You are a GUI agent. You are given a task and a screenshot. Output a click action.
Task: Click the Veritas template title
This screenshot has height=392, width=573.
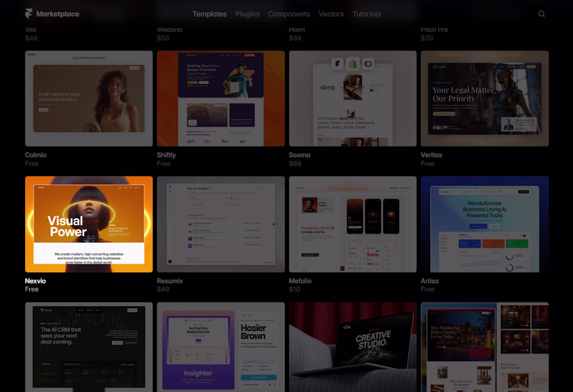[431, 155]
